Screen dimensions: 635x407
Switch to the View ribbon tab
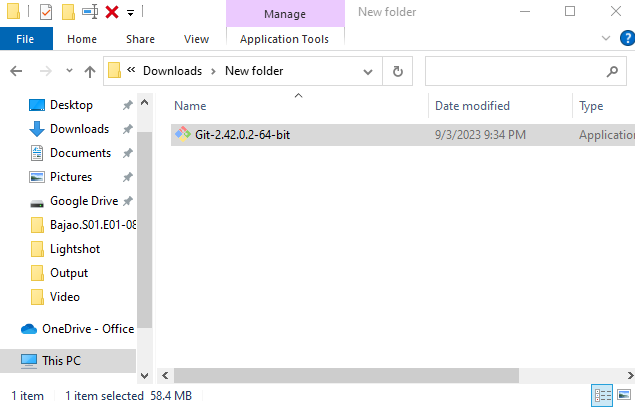(x=196, y=39)
